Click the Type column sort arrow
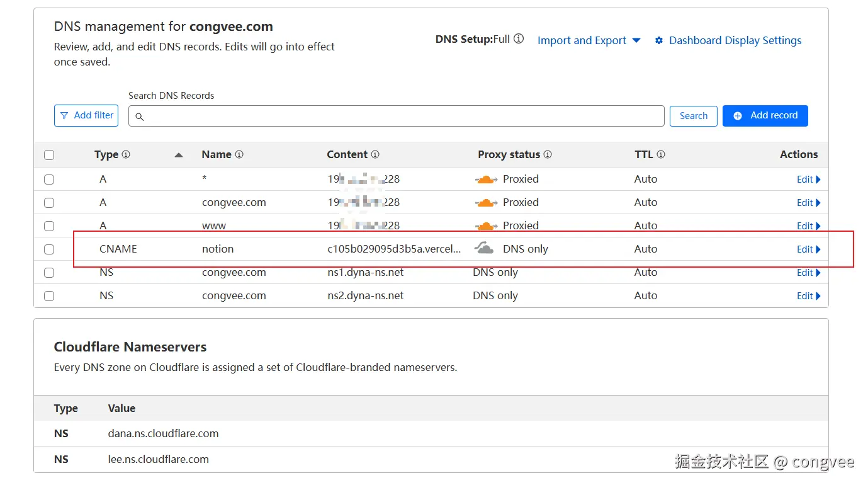 point(179,155)
